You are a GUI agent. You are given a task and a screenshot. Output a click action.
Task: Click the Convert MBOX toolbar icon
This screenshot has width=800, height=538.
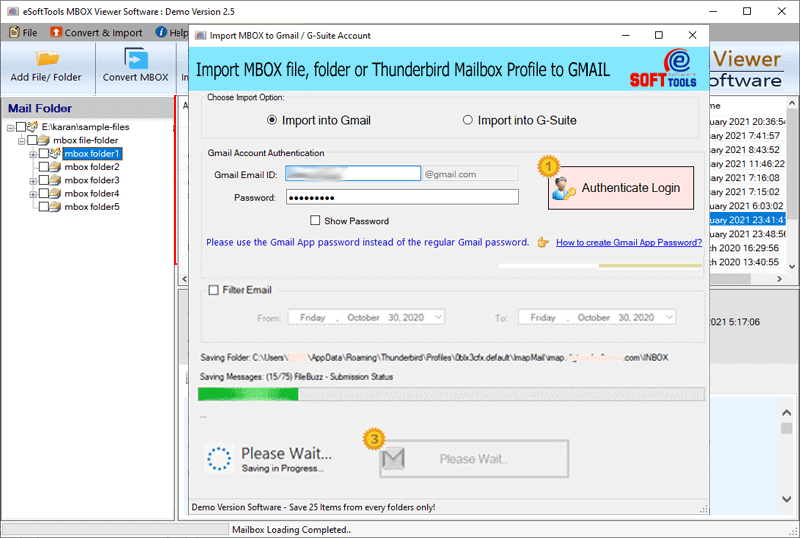point(136,58)
